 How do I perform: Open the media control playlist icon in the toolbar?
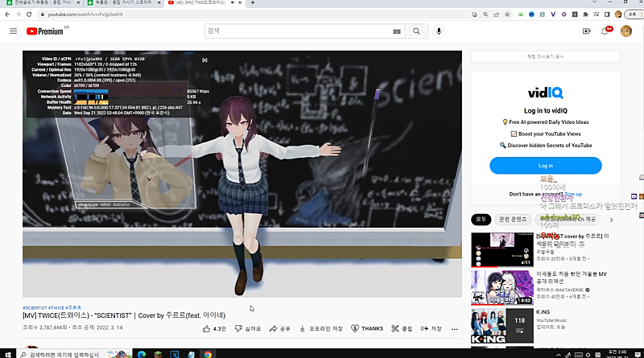597,14
